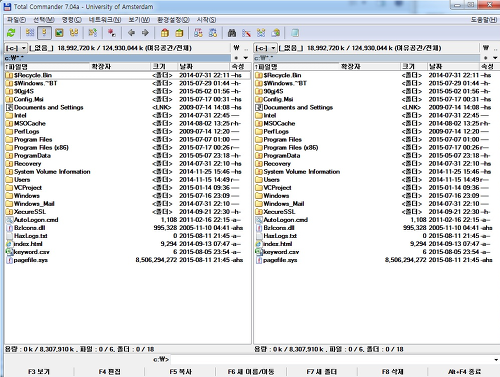
Task: Select keyword.csv in the right panel
Action: 377,252
